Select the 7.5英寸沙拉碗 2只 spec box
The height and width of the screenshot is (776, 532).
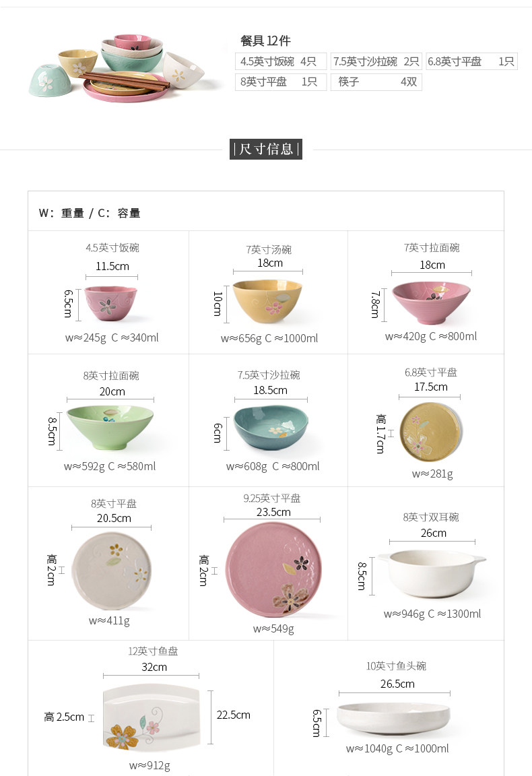coord(376,61)
